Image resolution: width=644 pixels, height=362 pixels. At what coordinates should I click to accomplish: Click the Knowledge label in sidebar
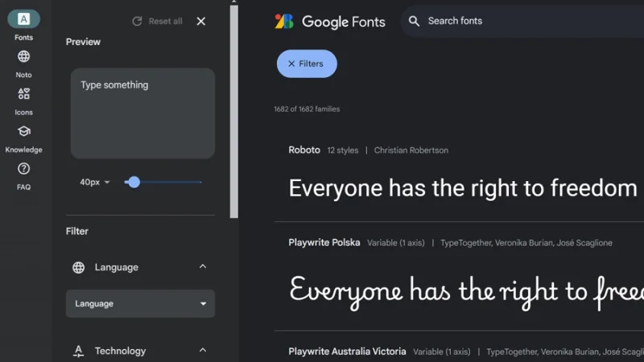coord(24,150)
